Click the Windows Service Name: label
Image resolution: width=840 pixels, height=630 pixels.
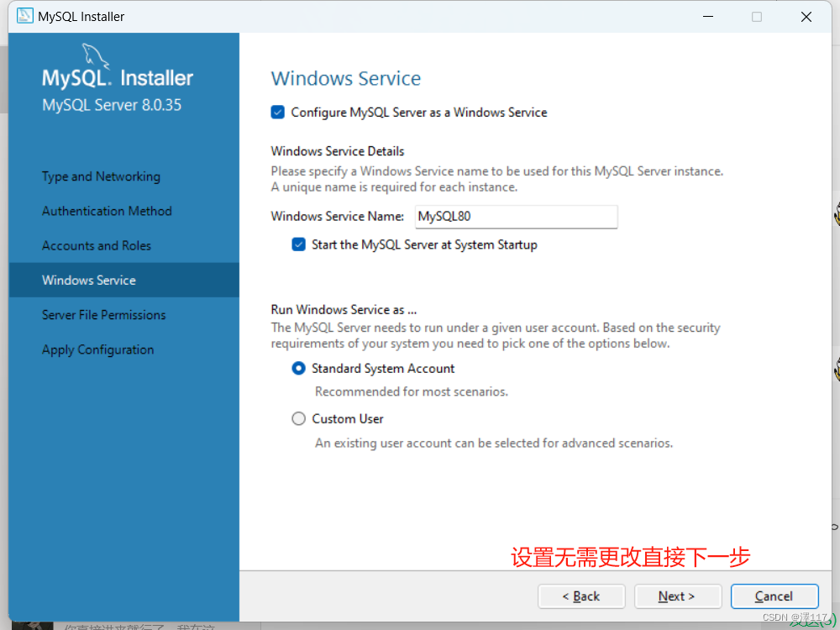tap(338, 216)
